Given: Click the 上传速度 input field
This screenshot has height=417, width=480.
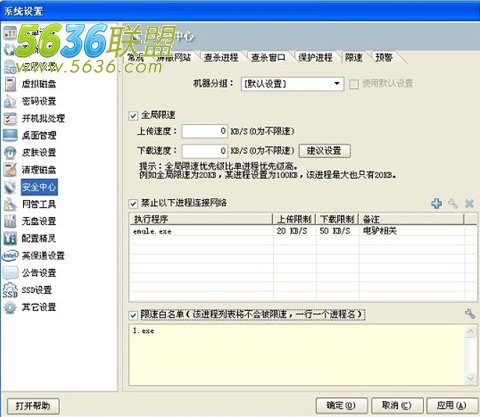Looking at the screenshot, I should pyautogui.click(x=205, y=131).
